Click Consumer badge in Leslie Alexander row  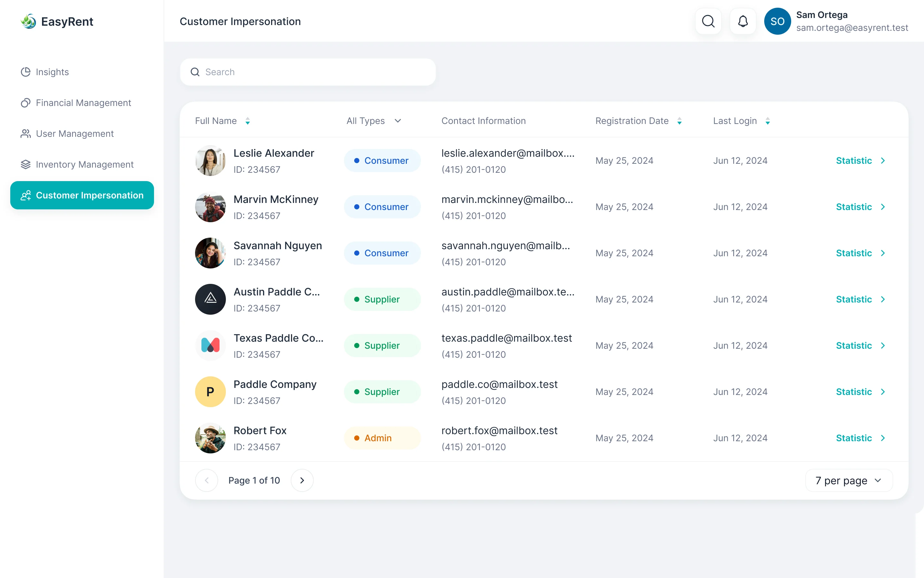(x=382, y=161)
